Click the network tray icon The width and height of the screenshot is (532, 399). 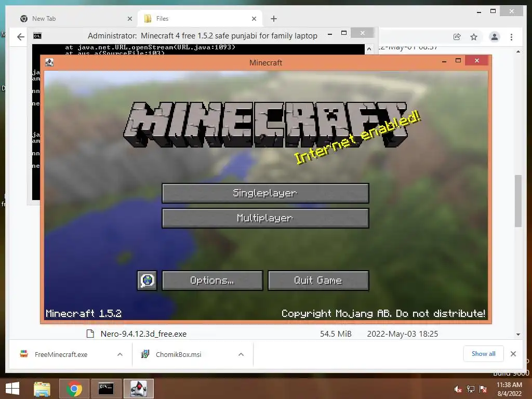coord(471,389)
